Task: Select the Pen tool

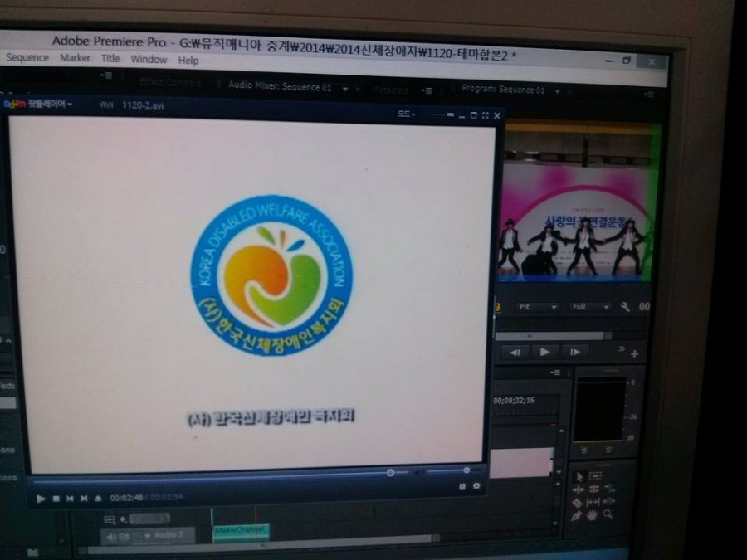Action: (x=576, y=516)
